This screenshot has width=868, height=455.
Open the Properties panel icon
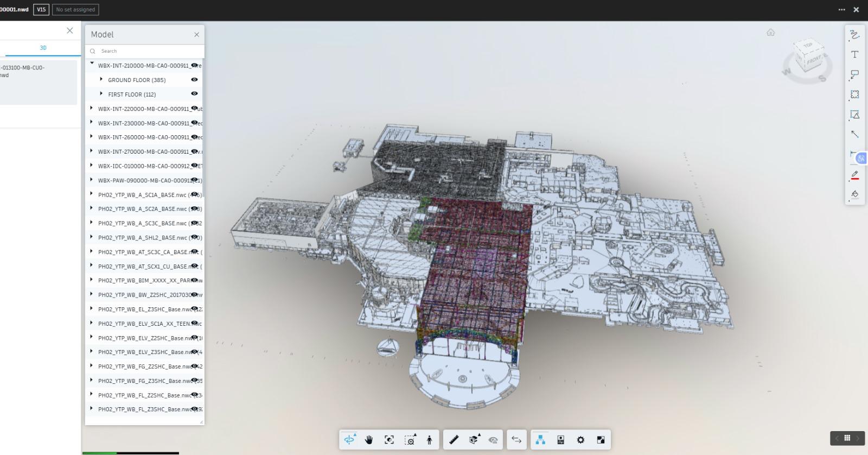click(560, 440)
